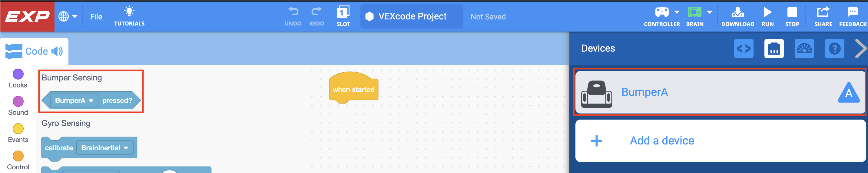Open the Help question mark icon
This screenshot has width=868, height=173.
834,49
